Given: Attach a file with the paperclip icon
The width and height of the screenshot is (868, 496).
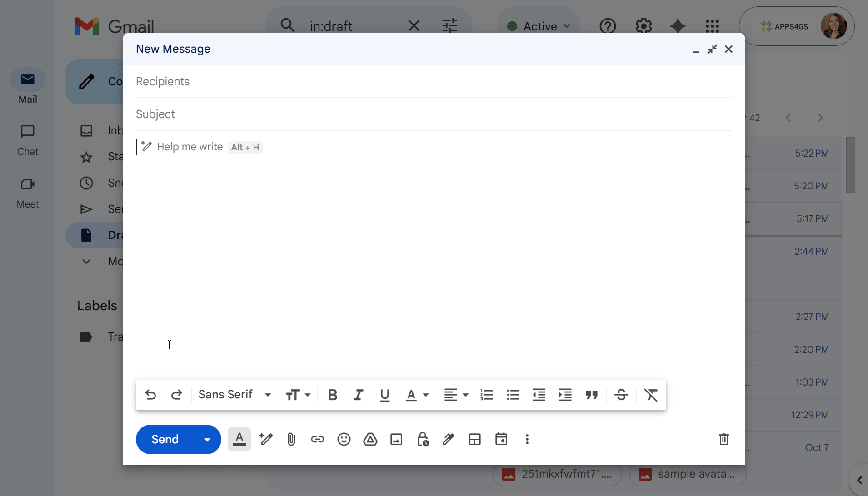Looking at the screenshot, I should pos(291,439).
